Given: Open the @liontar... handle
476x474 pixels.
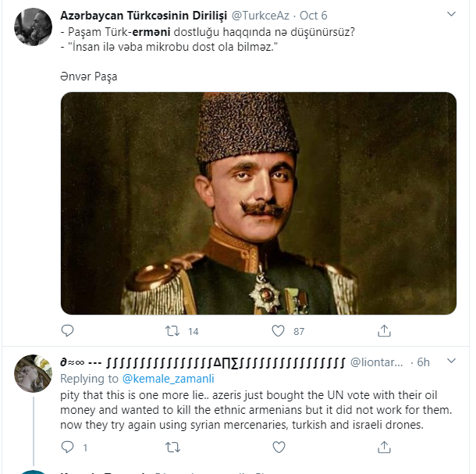Looking at the screenshot, I should coord(376,362).
